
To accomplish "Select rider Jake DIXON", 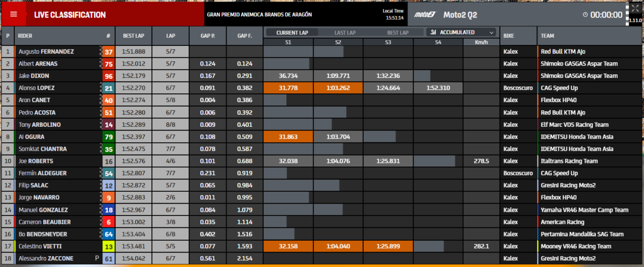I will tap(34, 76).
